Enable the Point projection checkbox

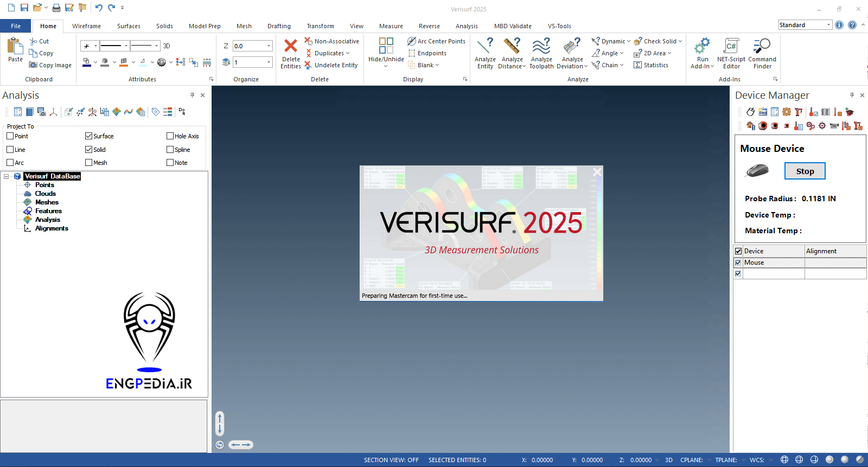point(10,136)
